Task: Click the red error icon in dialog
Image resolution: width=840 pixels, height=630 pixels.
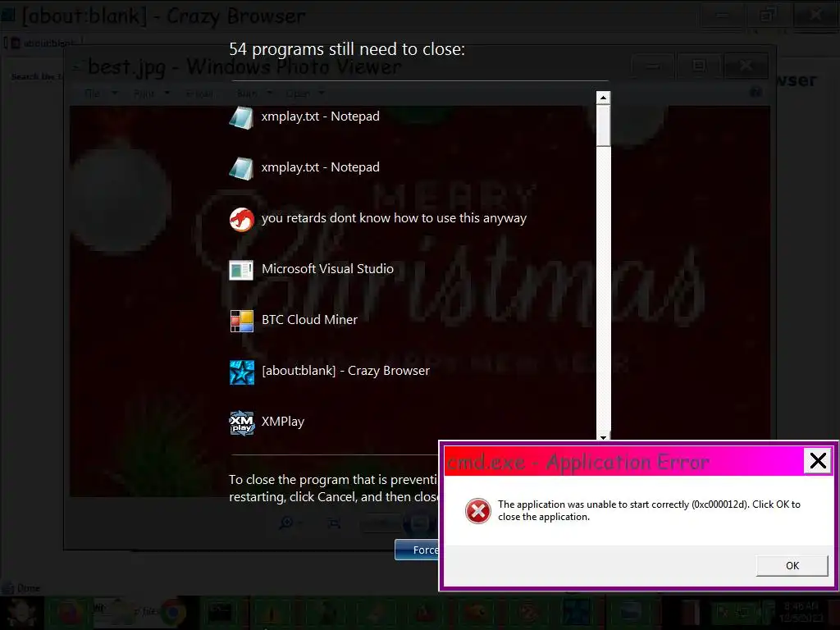Action: (478, 510)
